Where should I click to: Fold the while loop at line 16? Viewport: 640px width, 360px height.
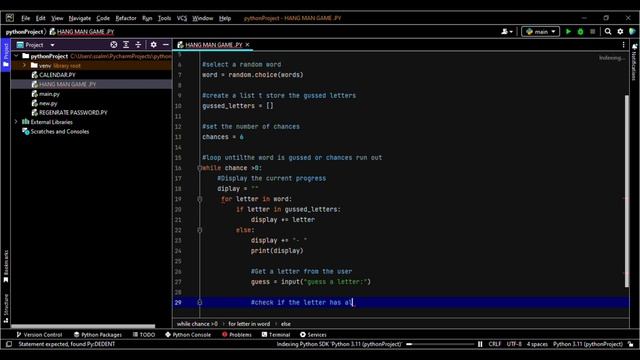click(x=200, y=168)
